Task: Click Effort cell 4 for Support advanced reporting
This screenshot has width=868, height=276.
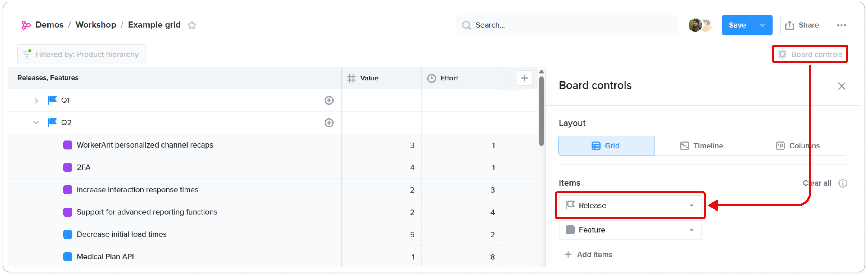Action: point(461,212)
